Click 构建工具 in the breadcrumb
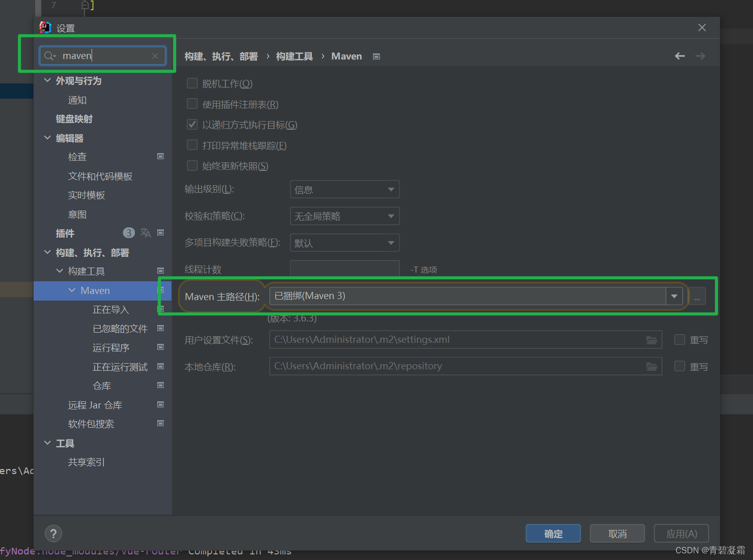The width and height of the screenshot is (753, 560). click(295, 56)
